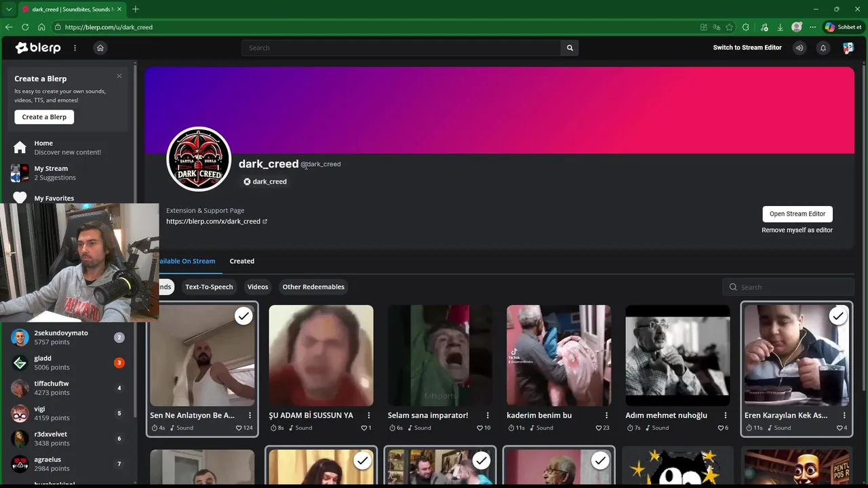Play the Selam sana imparator! thumbnail
868x488 pixels.
tap(440, 355)
